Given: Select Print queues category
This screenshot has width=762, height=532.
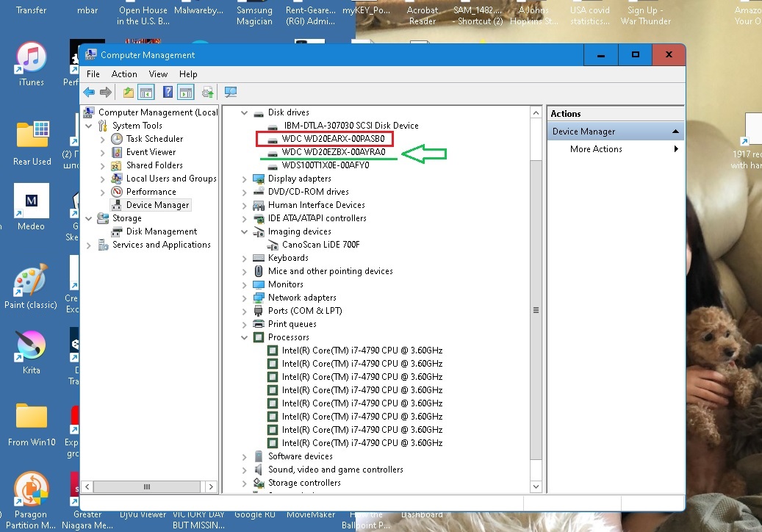Looking at the screenshot, I should tap(292, 324).
